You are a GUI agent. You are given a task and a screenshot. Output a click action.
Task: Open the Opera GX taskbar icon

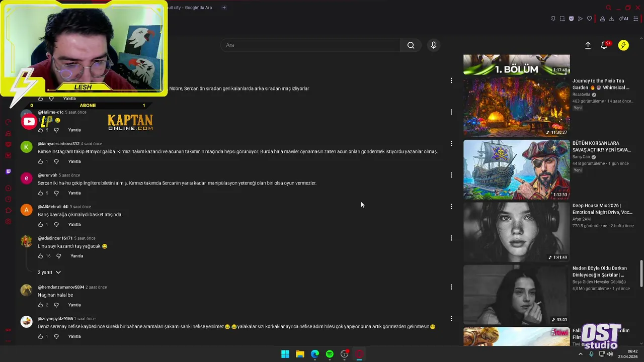pos(359,354)
